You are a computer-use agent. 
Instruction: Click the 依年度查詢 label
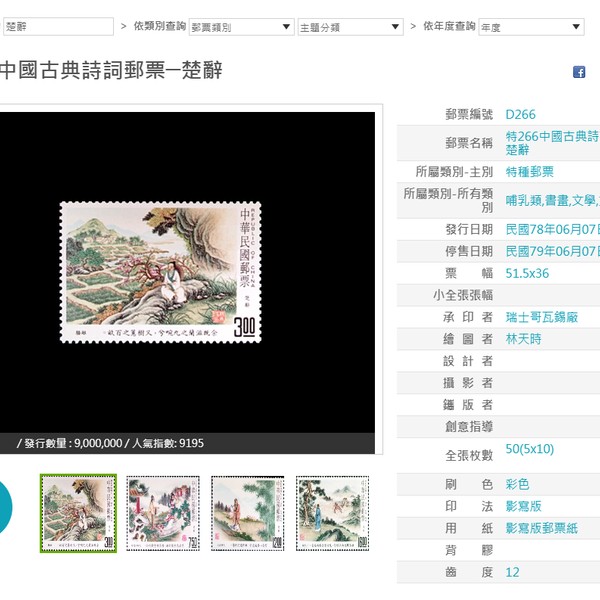pyautogui.click(x=449, y=26)
